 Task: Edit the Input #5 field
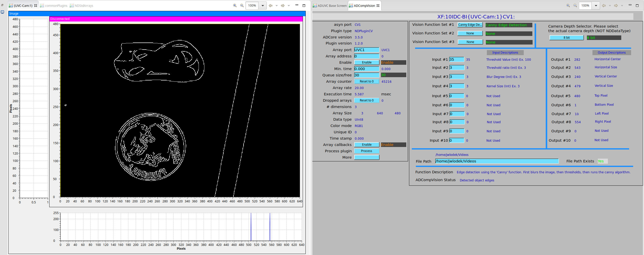(x=457, y=96)
